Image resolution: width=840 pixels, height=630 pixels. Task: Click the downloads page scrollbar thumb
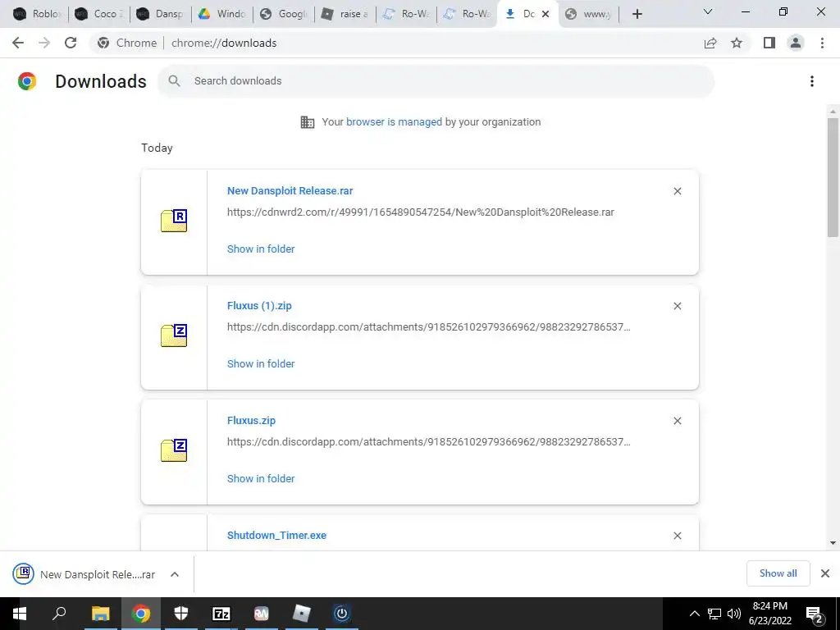click(833, 177)
